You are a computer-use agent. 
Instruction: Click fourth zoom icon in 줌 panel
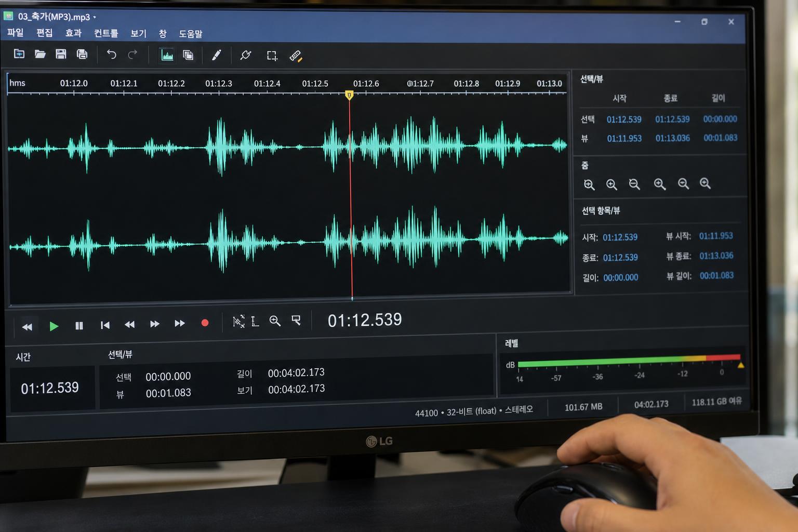(x=660, y=184)
